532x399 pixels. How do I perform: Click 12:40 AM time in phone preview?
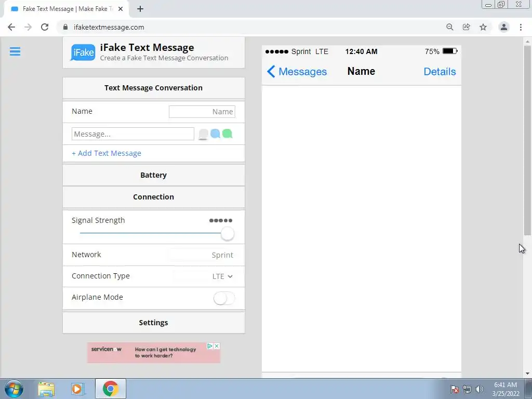coord(362,51)
